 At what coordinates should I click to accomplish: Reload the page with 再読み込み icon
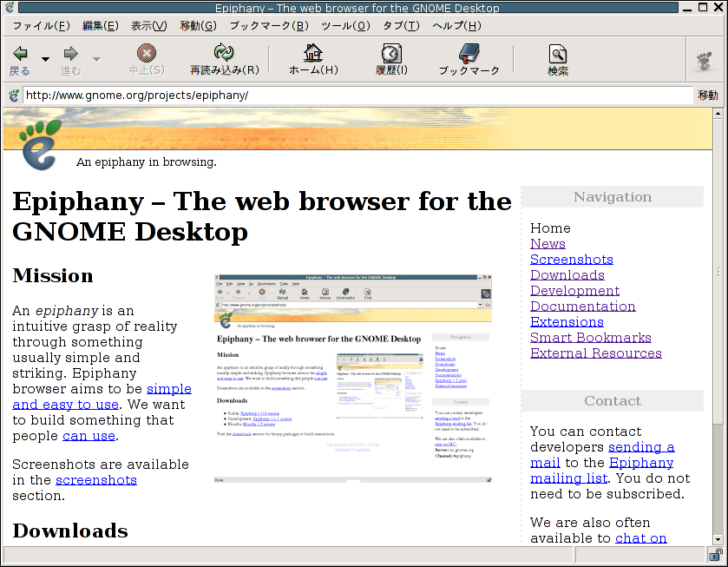point(224,52)
